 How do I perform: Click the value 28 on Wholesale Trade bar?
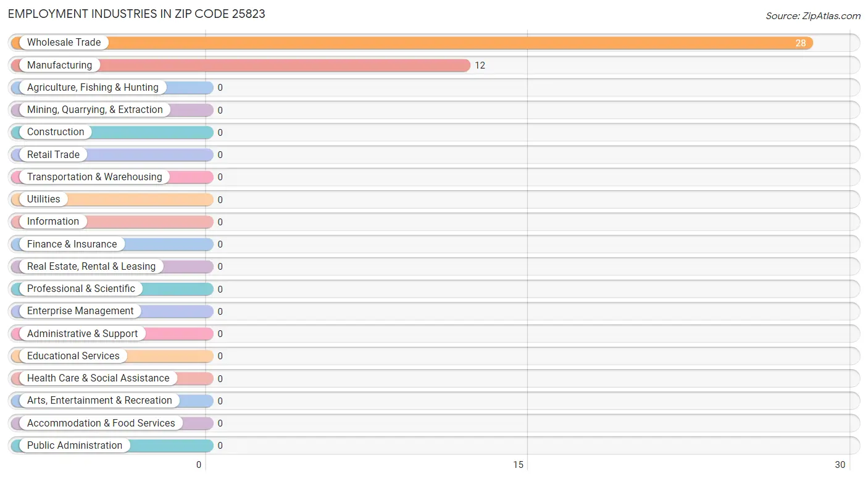tap(801, 43)
